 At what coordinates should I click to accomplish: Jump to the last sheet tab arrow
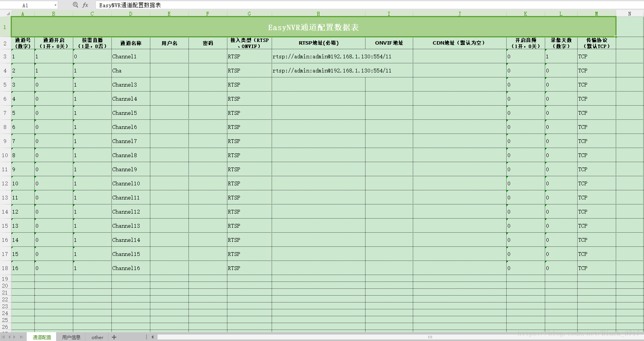(21, 337)
